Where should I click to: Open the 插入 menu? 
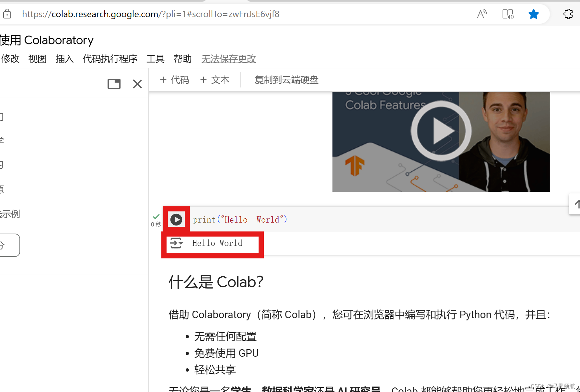click(65, 59)
